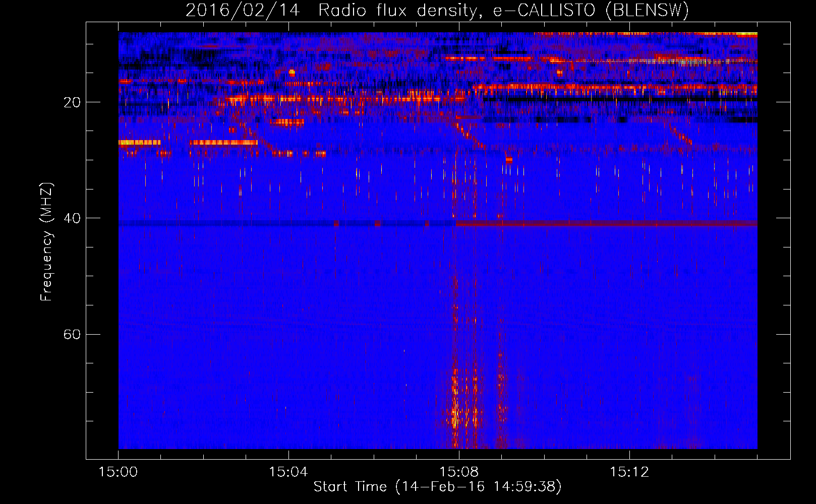
Task: Click the horizontal red band at 41 MHz
Action: [607, 223]
